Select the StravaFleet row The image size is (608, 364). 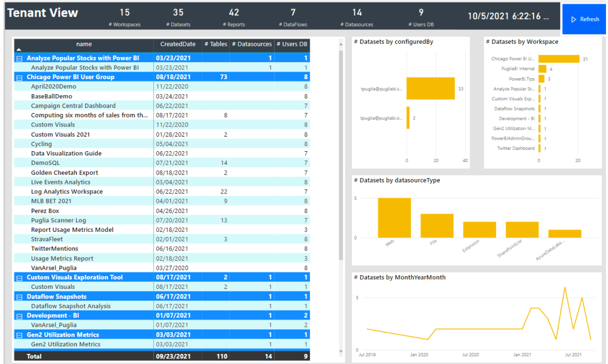[162, 239]
